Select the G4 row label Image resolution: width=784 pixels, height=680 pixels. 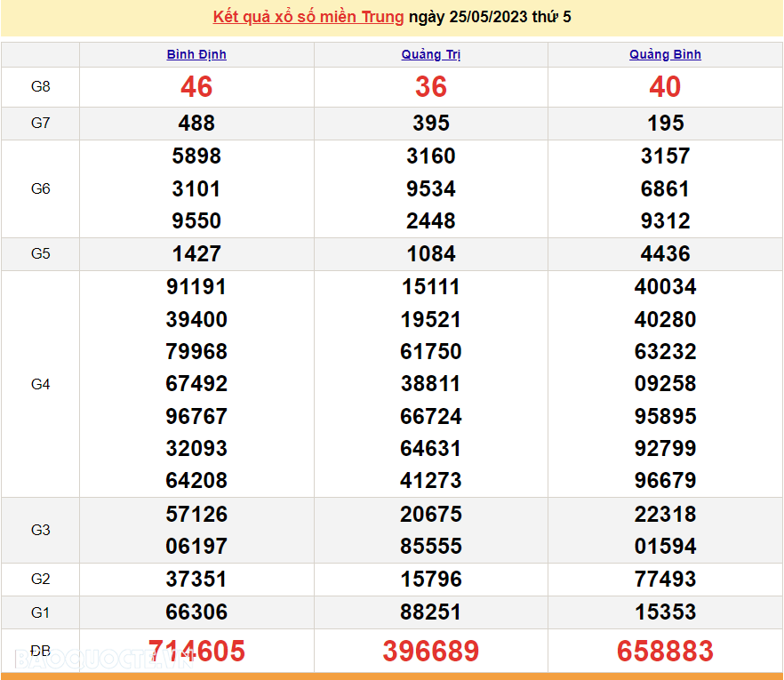point(40,383)
